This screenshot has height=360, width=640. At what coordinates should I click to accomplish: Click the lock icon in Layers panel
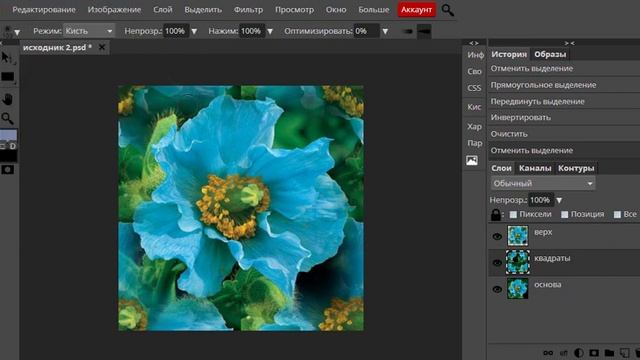pyautogui.click(x=496, y=214)
